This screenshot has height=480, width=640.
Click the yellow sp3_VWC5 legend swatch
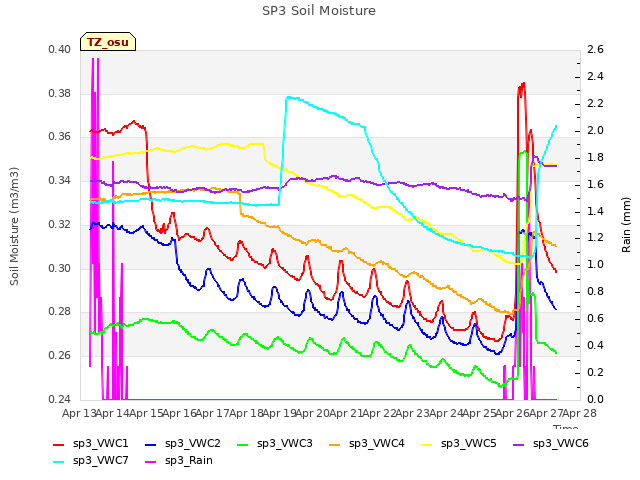pos(427,444)
